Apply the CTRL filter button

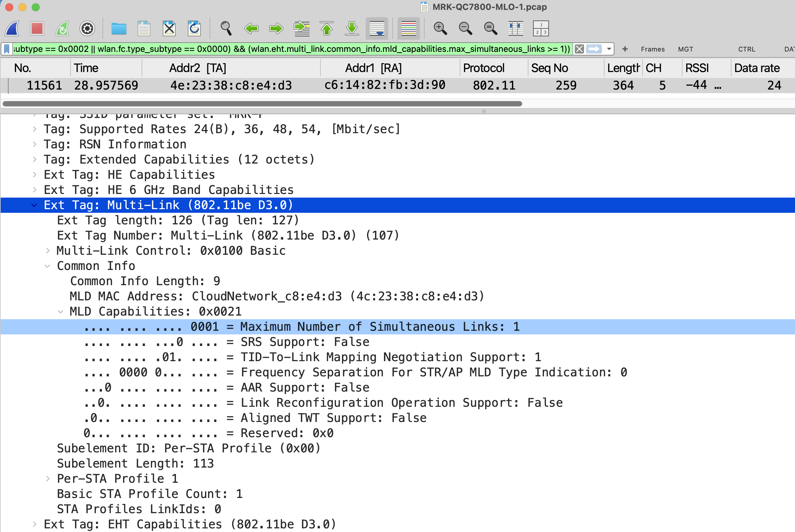pos(746,49)
